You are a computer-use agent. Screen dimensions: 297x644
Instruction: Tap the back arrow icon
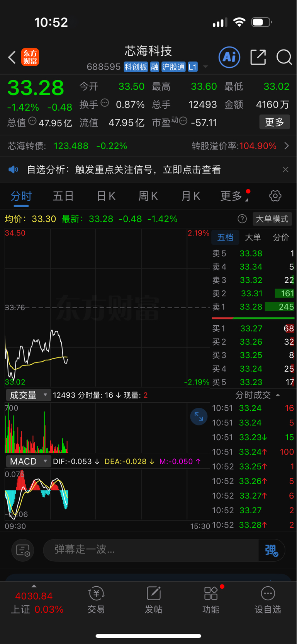12,57
